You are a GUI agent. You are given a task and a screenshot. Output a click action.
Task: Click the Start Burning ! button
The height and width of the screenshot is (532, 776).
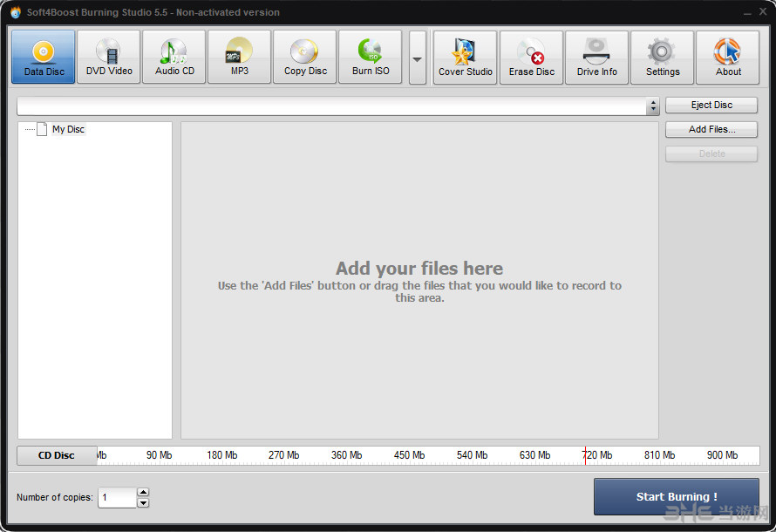click(676, 496)
